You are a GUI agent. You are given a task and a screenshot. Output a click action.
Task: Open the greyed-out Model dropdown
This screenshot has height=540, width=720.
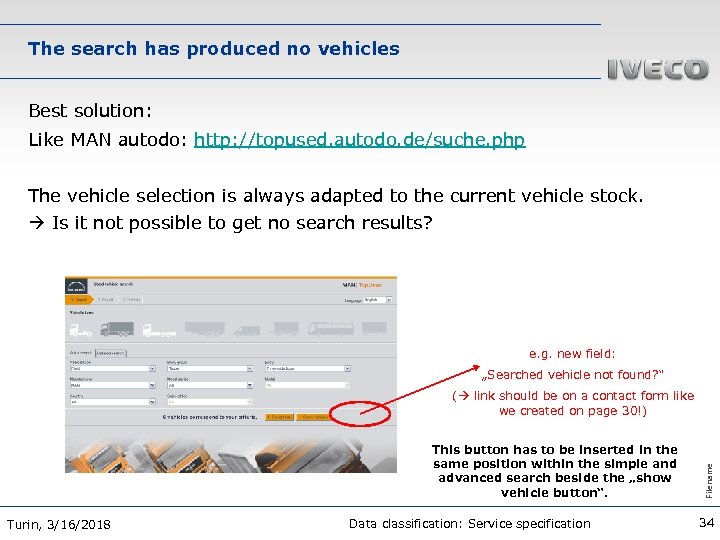[x=308, y=385]
